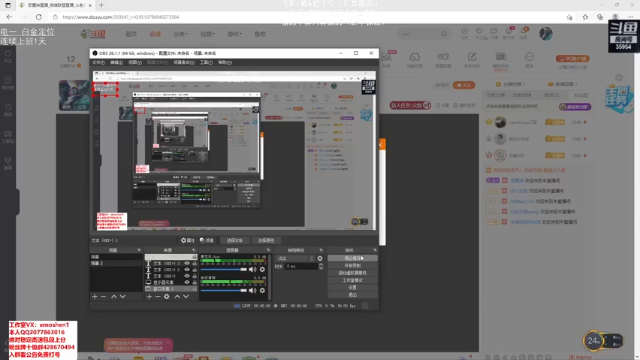
Task: Add page to favorites star in Edge
Action: 569,17
